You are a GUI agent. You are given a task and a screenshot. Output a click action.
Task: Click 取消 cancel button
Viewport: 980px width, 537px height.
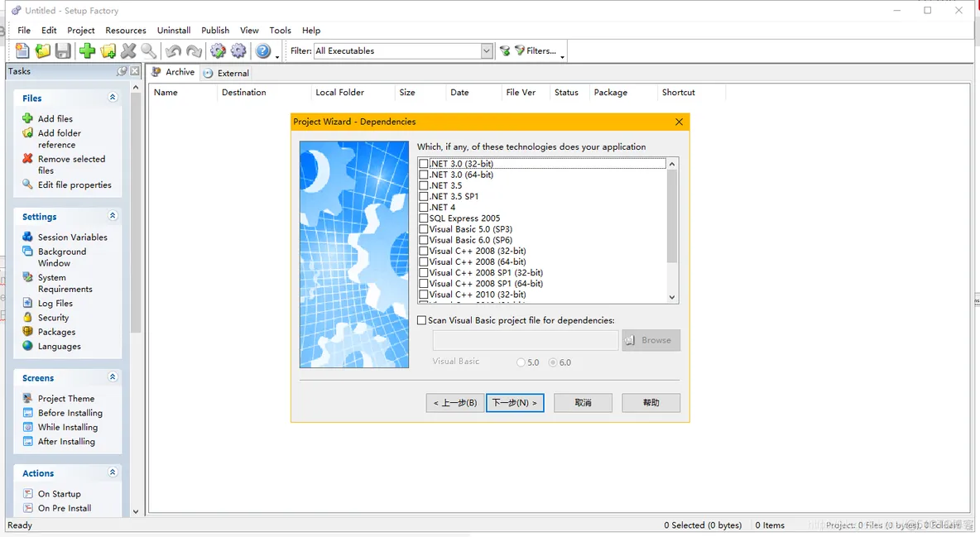pos(584,403)
